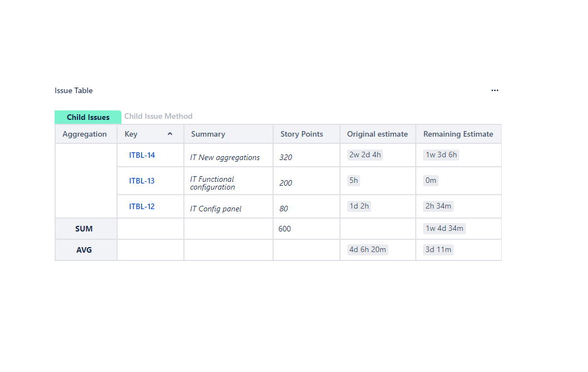The image size is (588, 372).
Task: Select summary 'IT Functional configuration'
Action: pyautogui.click(x=212, y=183)
